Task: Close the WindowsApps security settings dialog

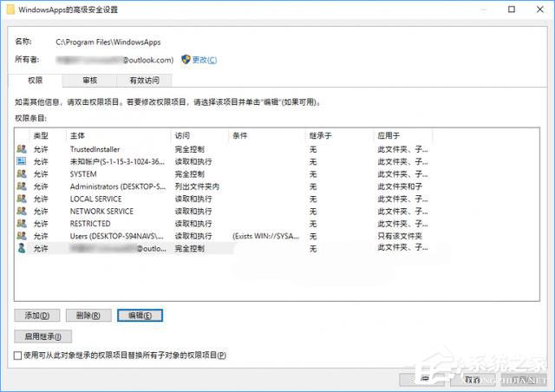Action: 540,10
